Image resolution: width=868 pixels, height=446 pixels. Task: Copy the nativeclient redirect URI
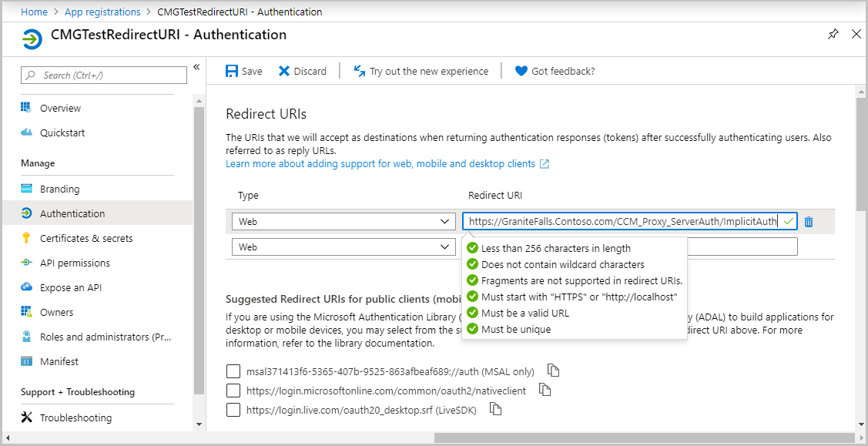[x=545, y=390]
